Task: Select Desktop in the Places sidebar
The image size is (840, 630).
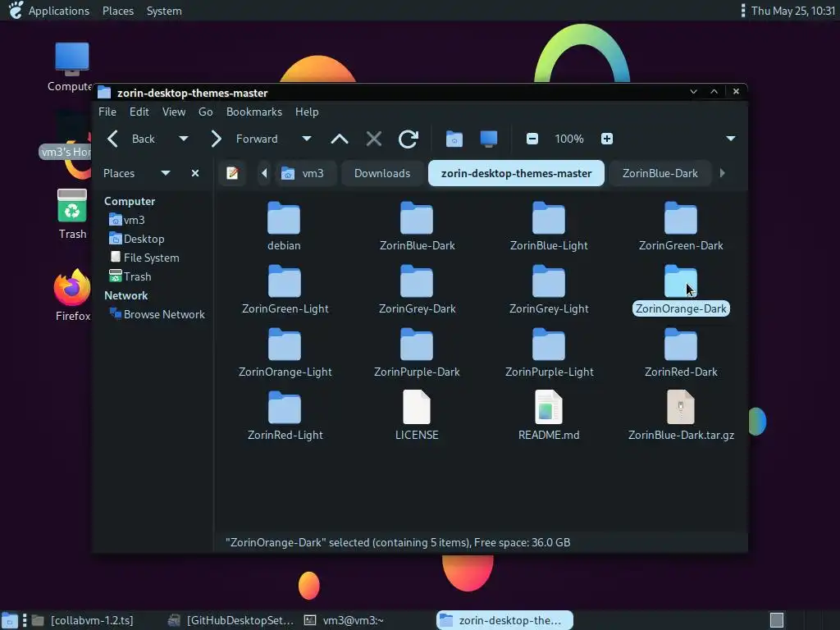Action: [x=137, y=239]
